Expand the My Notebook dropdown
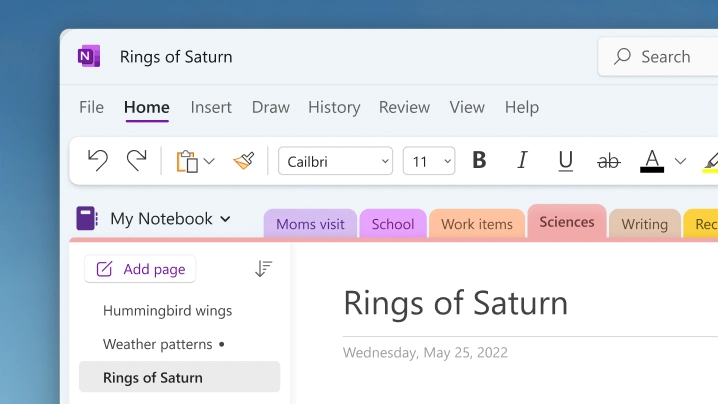 tap(225, 218)
